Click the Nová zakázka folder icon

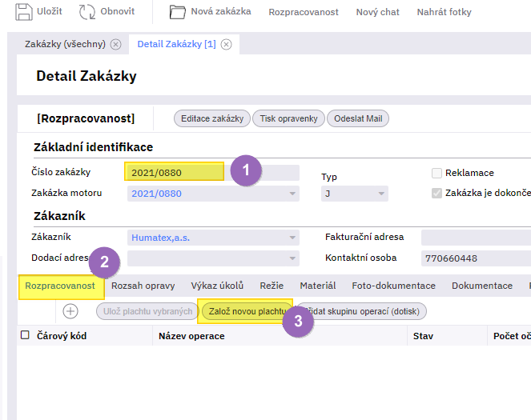178,12
